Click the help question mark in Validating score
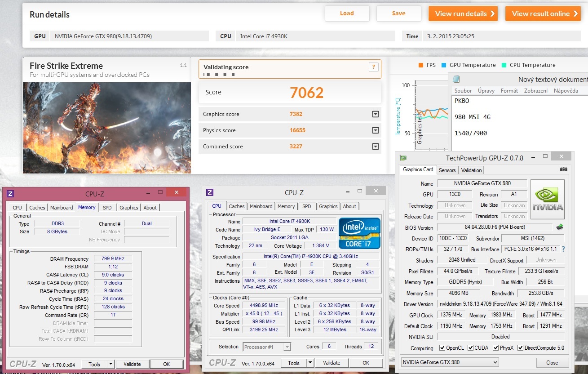This screenshot has width=588, height=374. 373,67
